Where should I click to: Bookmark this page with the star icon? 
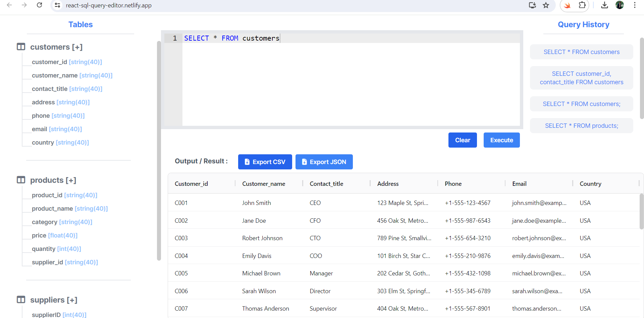(546, 5)
